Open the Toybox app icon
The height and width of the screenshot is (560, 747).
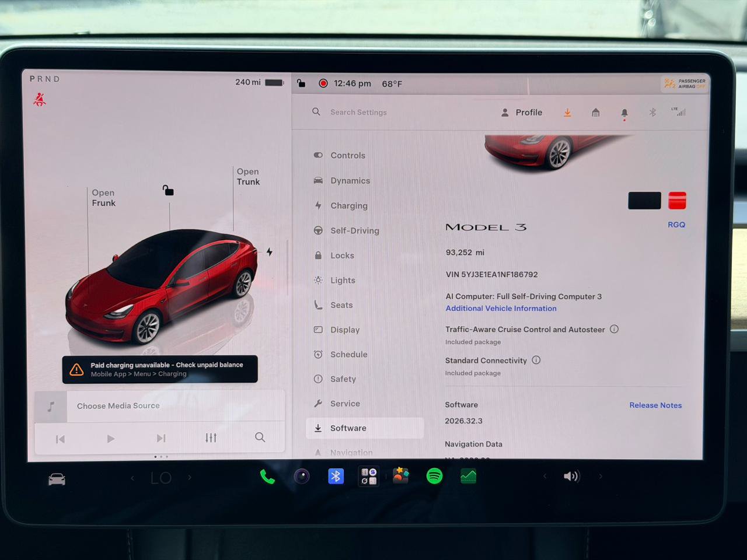[401, 476]
